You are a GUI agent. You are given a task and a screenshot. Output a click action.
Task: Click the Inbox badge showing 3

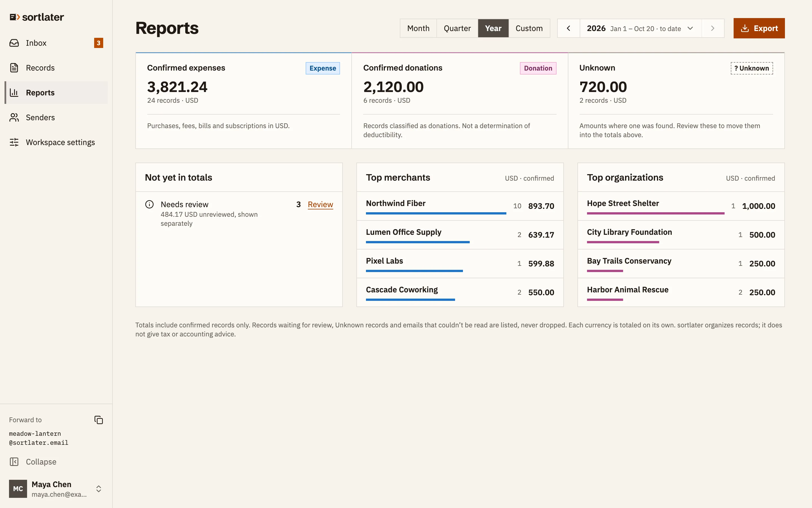tap(98, 43)
